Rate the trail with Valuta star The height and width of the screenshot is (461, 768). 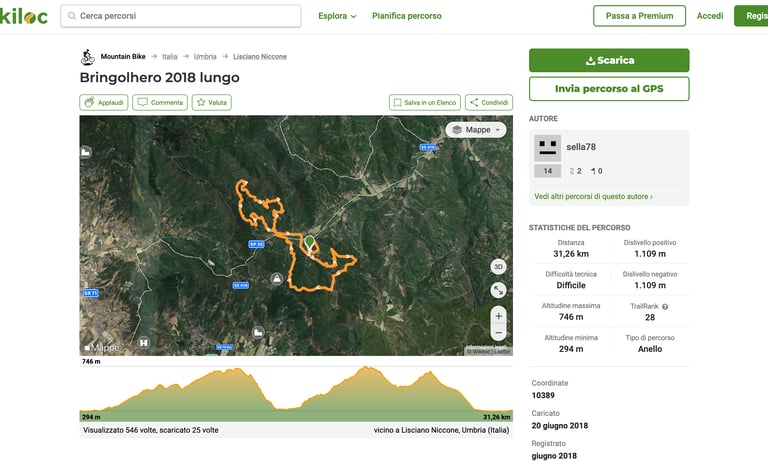(212, 102)
